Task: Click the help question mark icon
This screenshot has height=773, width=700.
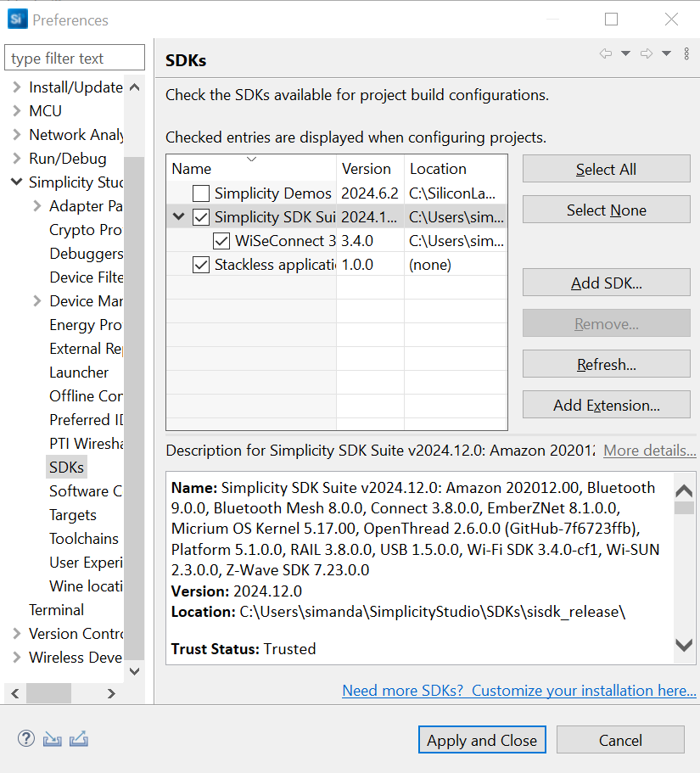Action: pos(26,738)
